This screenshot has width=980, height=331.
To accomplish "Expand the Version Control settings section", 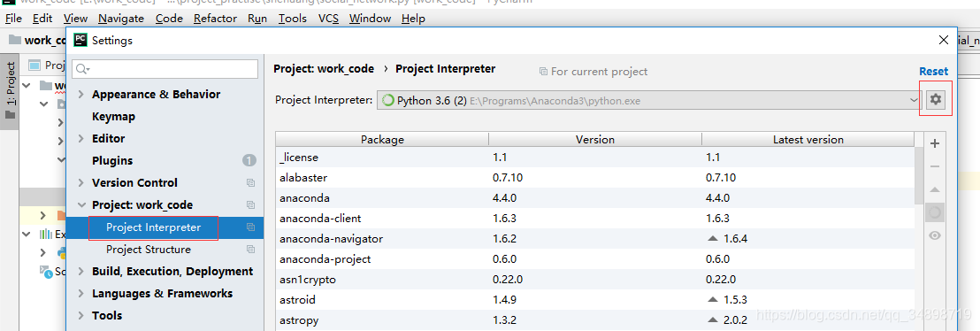I will click(x=81, y=182).
